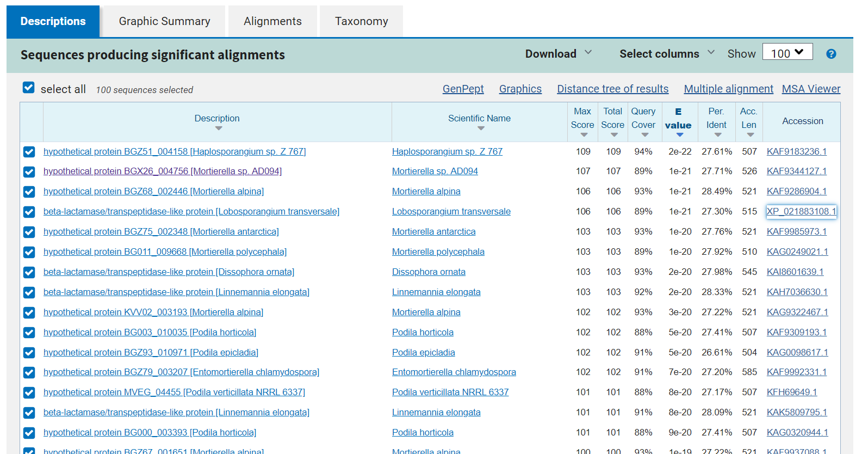Open accession KAK5809795.1
Image resolution: width=868 pixels, height=454 pixels.
point(797,412)
